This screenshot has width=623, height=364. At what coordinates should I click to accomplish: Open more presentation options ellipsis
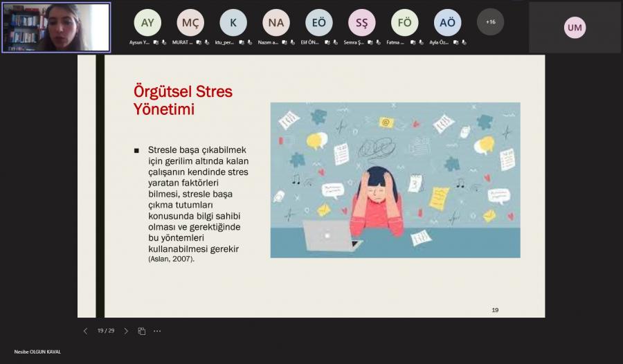157,331
